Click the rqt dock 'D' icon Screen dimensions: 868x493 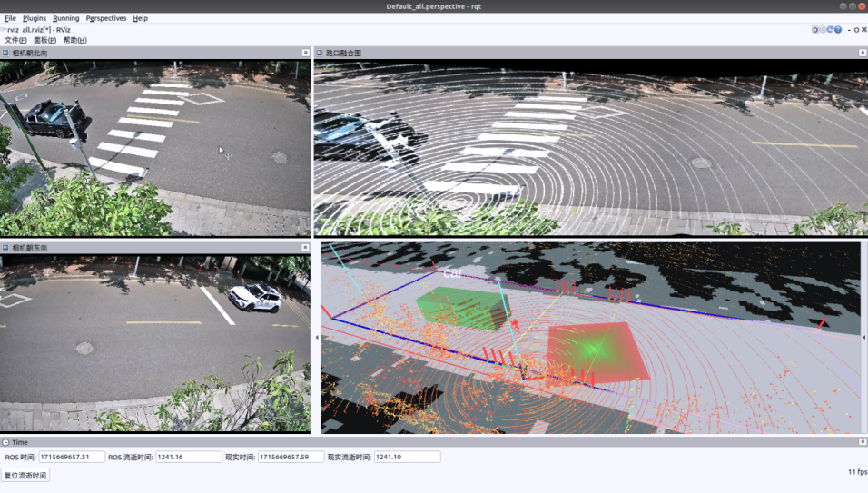(x=815, y=30)
